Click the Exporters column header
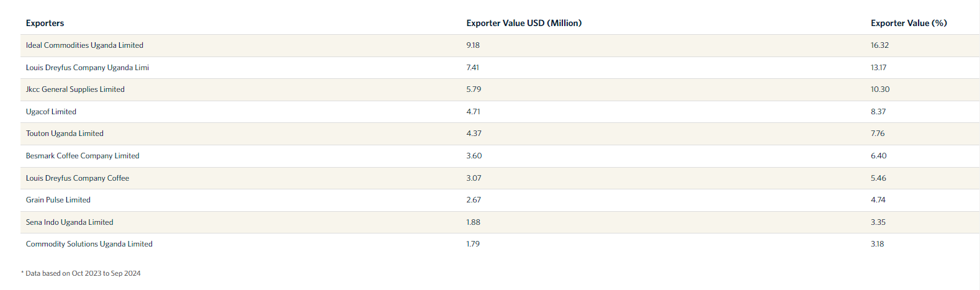This screenshot has width=980, height=290. 45,23
